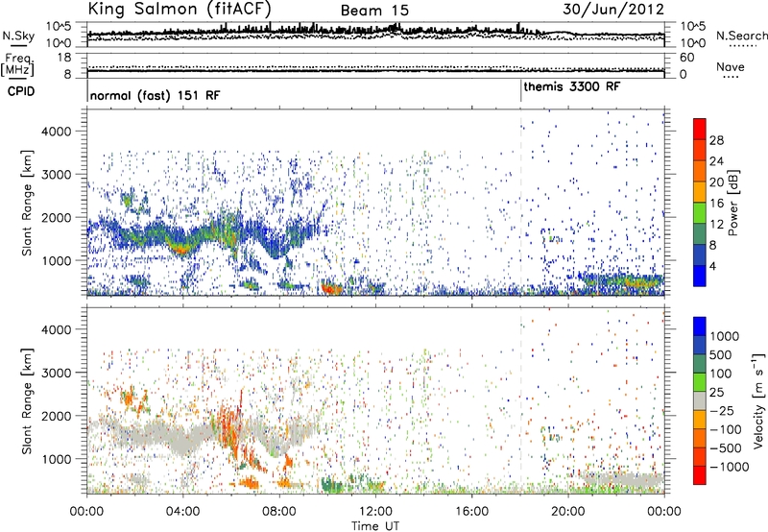768x532 pixels.
Task: Click the '4000' tick on the power panel
Action: pos(56,131)
